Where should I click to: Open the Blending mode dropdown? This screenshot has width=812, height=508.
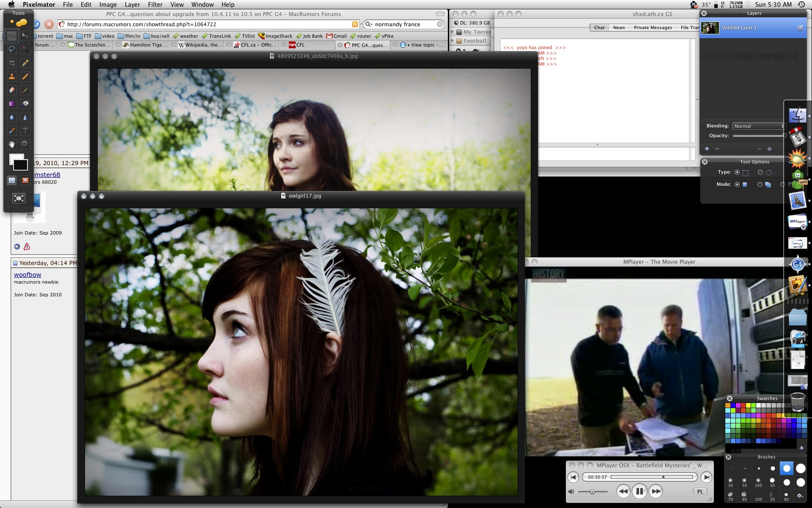(758, 126)
